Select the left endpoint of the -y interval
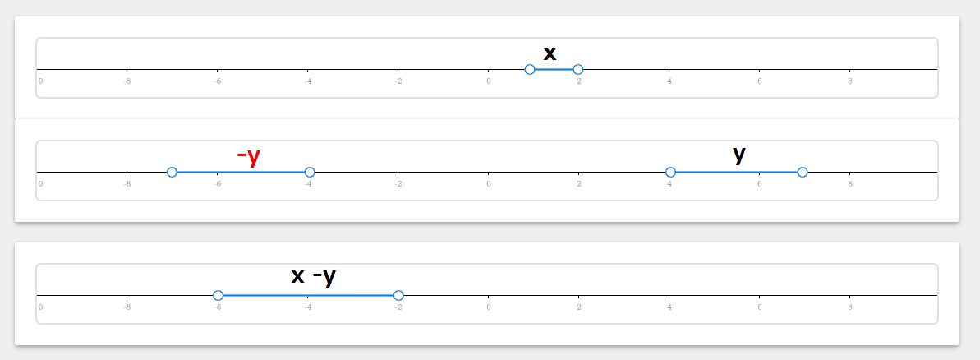Viewport: 980px width, 360px height. 172,172
